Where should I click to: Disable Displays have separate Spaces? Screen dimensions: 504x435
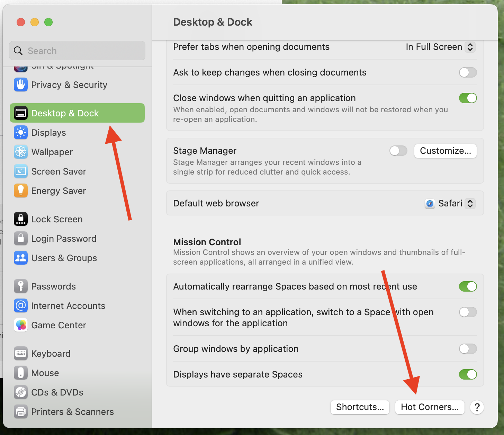click(468, 374)
